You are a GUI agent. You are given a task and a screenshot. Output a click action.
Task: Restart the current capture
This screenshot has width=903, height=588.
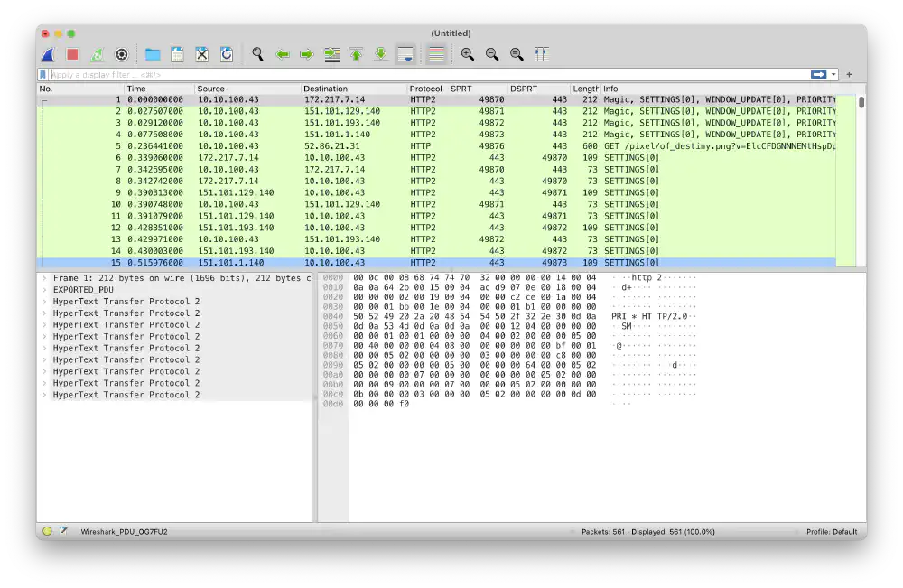tap(97, 54)
